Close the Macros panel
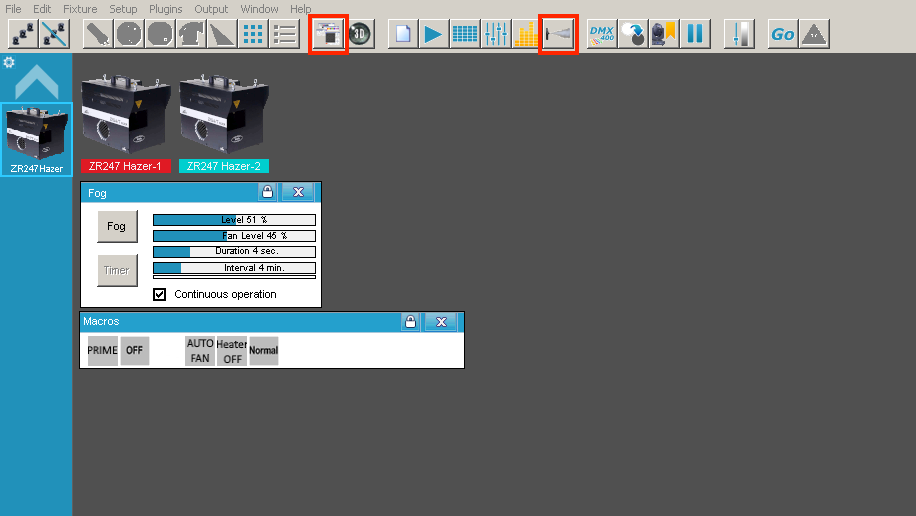 coord(441,321)
